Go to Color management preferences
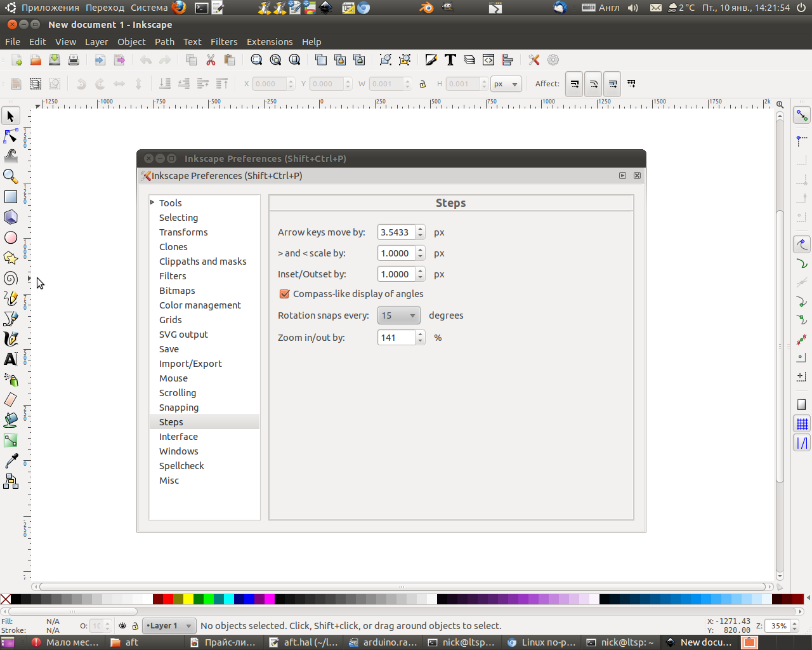Viewport: 812px width, 650px height. tap(200, 305)
